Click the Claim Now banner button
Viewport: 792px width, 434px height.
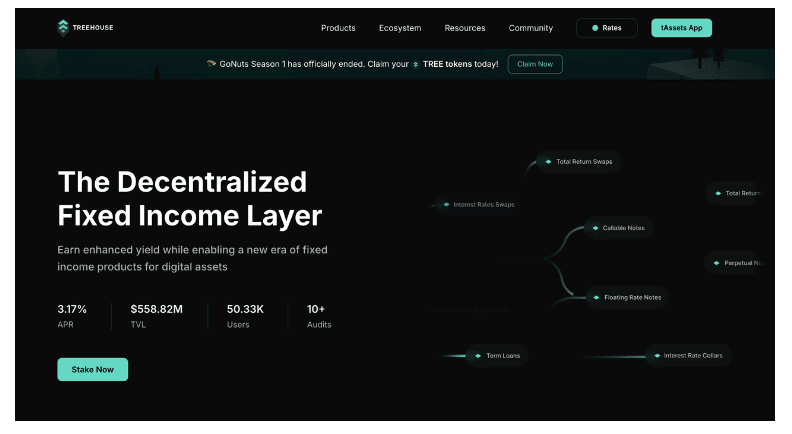[535, 64]
